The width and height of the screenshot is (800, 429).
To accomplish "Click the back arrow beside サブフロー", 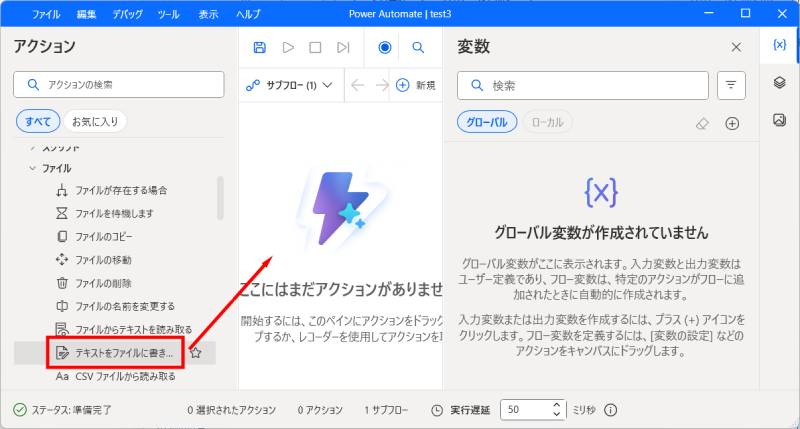I will coord(358,85).
